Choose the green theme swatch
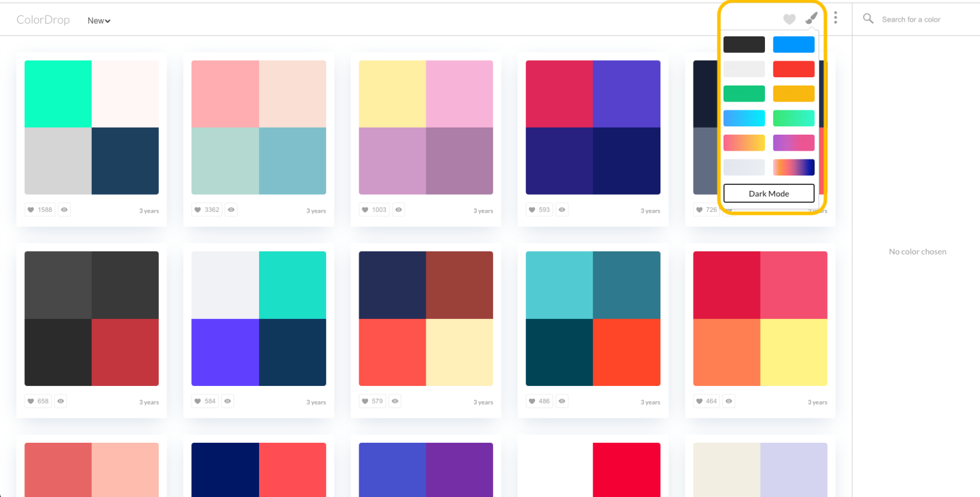Viewport: 980px width, 497px height. pyautogui.click(x=744, y=94)
